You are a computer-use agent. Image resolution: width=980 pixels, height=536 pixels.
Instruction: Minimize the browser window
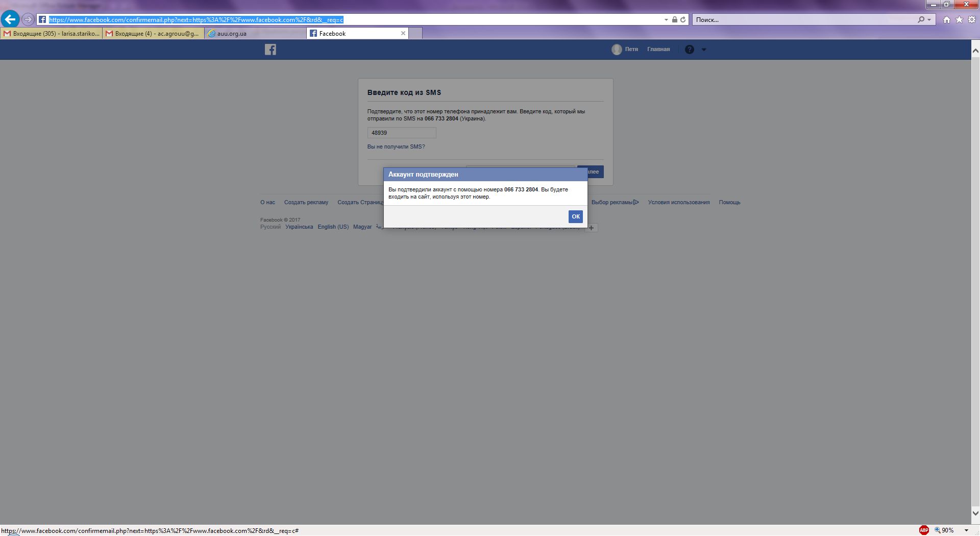pos(933,4)
